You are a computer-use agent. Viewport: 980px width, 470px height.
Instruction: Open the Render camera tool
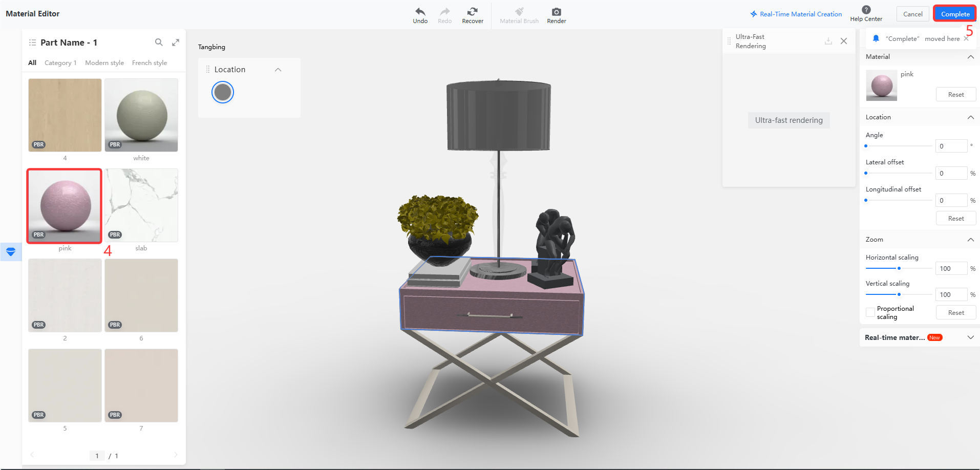556,15
